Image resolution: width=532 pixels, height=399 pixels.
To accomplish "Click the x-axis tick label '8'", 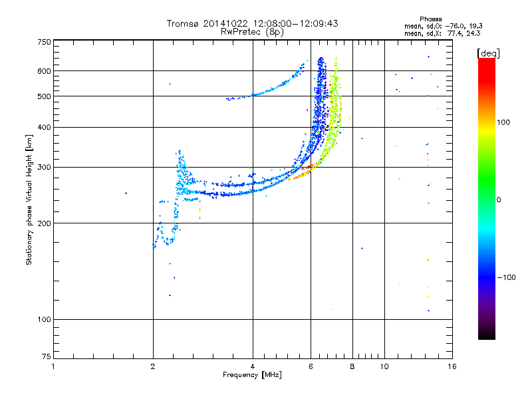I will 352,366.
